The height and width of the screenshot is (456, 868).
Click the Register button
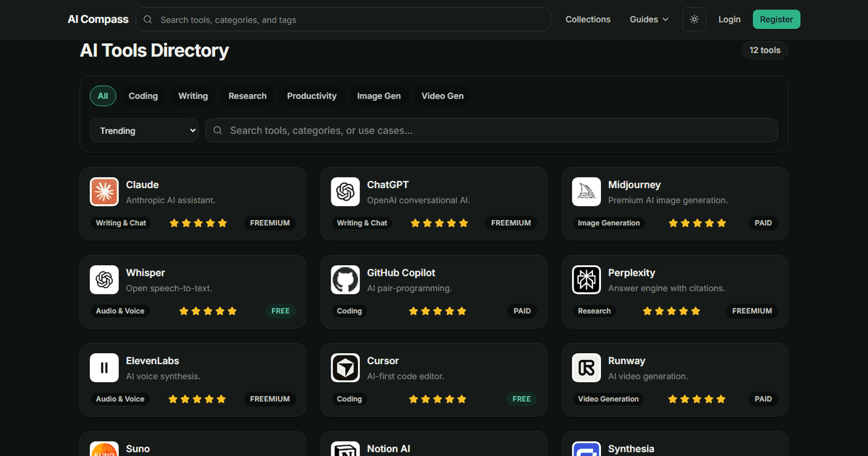coord(776,20)
